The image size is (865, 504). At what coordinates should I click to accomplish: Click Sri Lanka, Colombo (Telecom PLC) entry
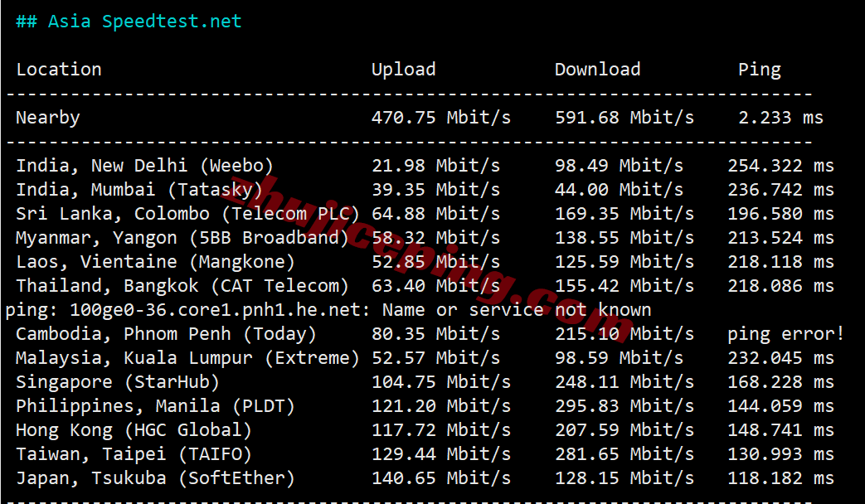[x=187, y=214]
